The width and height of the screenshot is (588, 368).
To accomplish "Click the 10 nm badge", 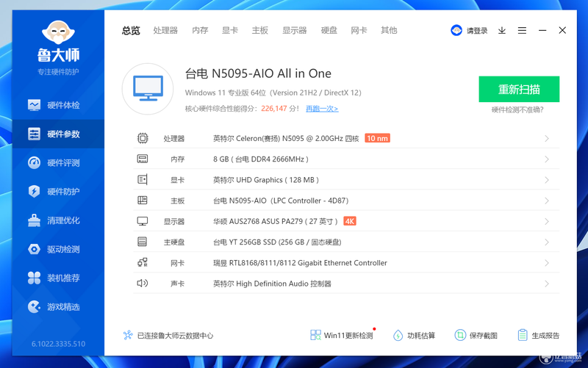I will pyautogui.click(x=377, y=138).
